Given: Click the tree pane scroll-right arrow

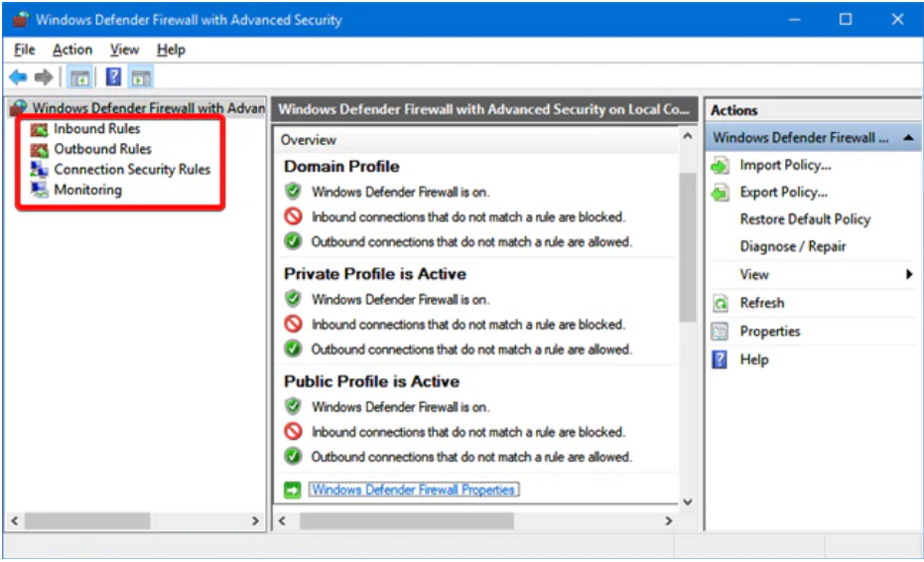Looking at the screenshot, I should [254, 520].
